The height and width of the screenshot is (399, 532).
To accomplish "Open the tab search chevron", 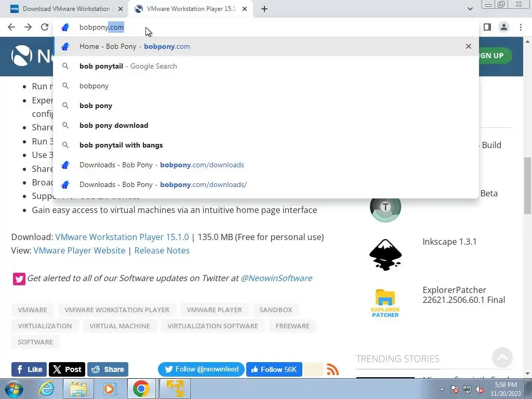I will tap(470, 9).
